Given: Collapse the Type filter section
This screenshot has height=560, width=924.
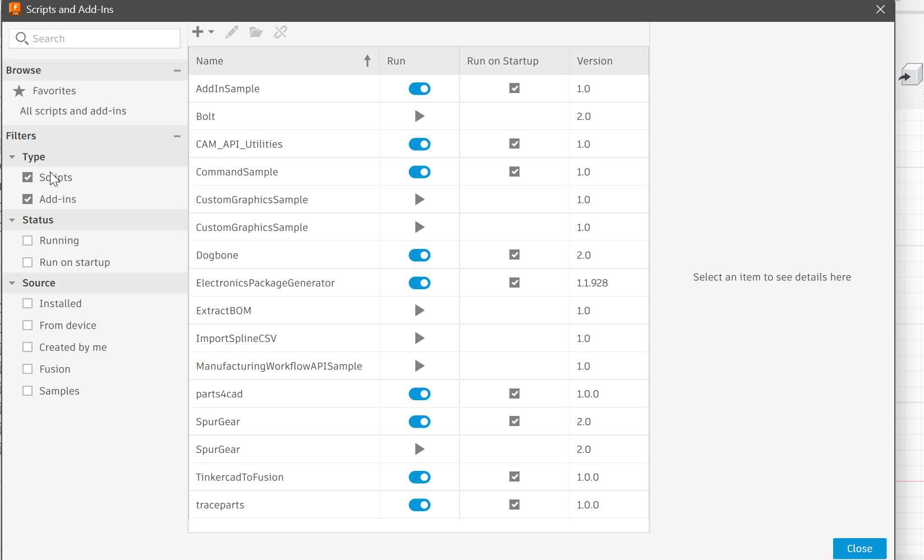Looking at the screenshot, I should pos(12,157).
